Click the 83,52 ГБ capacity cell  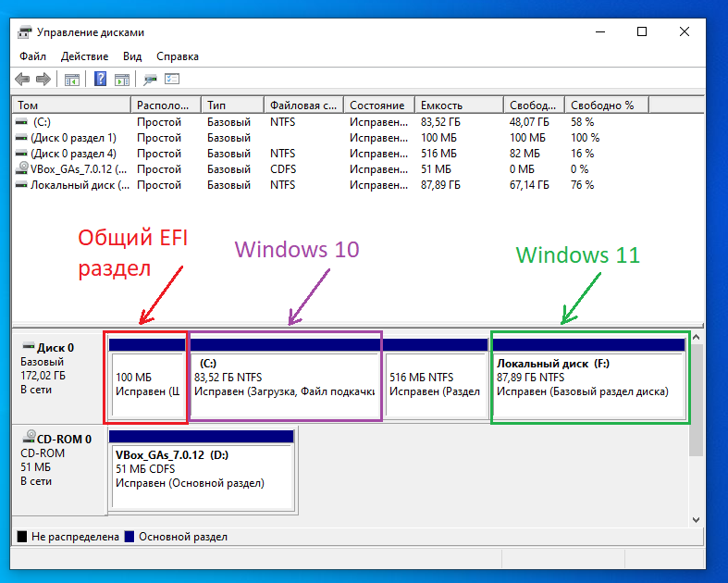click(x=440, y=122)
